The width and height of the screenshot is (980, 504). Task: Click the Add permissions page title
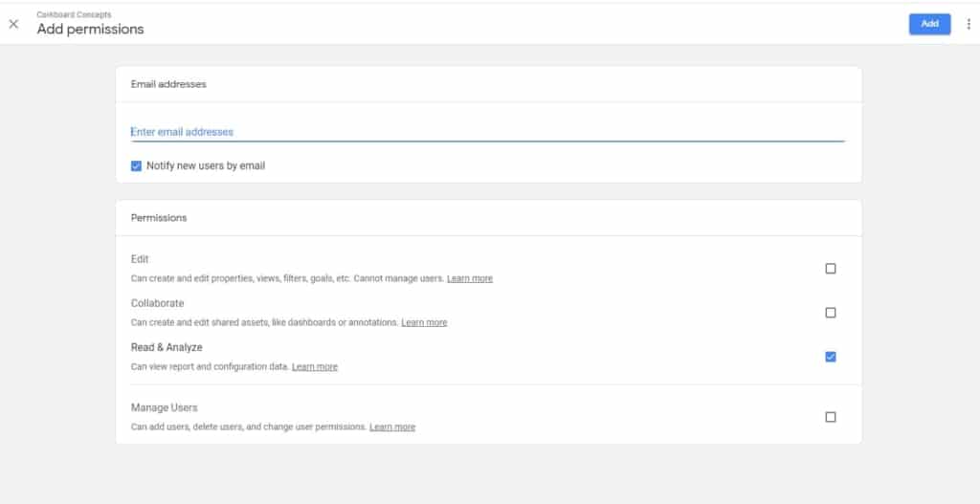tap(90, 30)
